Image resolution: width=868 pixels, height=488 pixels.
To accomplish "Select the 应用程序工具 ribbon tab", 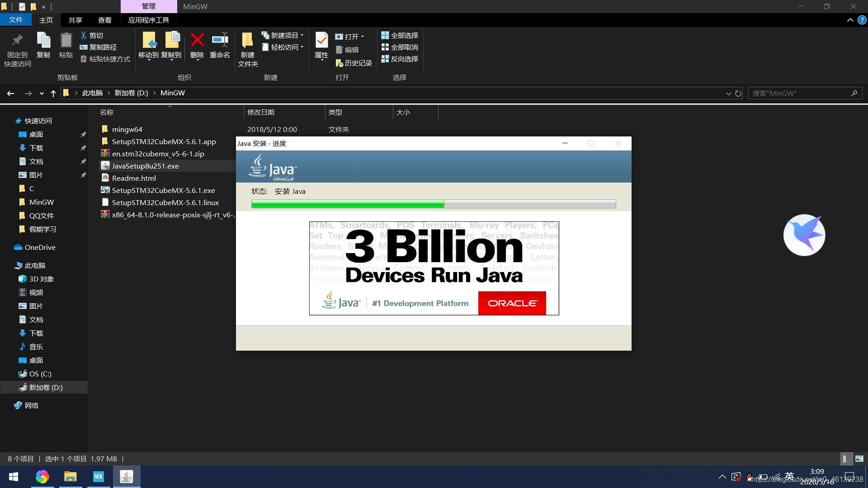I will [x=147, y=20].
